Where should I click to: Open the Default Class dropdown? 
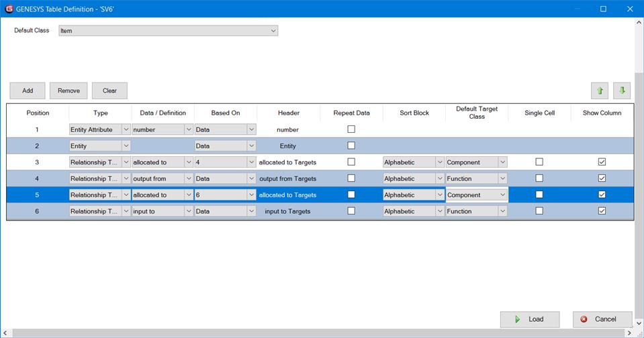pyautogui.click(x=273, y=31)
